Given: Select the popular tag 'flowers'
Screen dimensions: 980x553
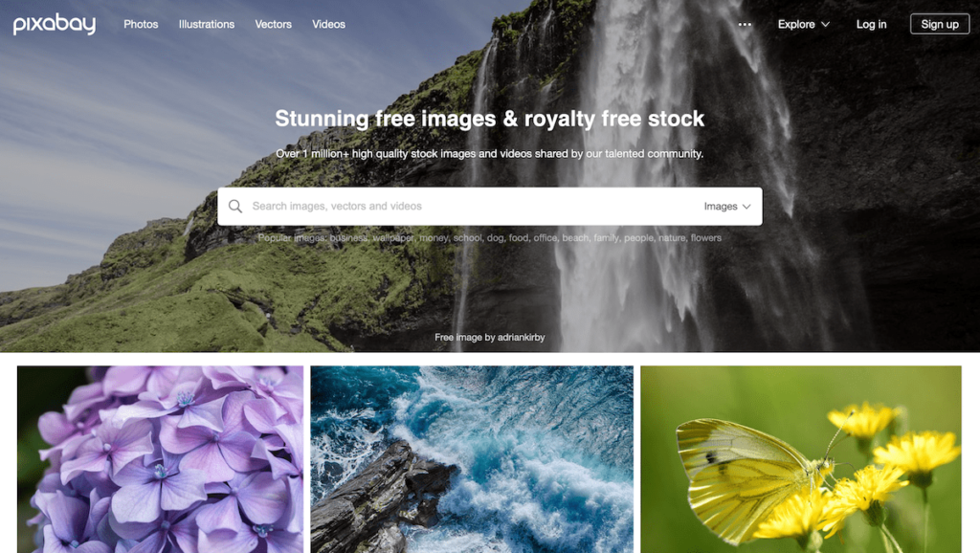Looking at the screenshot, I should [x=705, y=238].
